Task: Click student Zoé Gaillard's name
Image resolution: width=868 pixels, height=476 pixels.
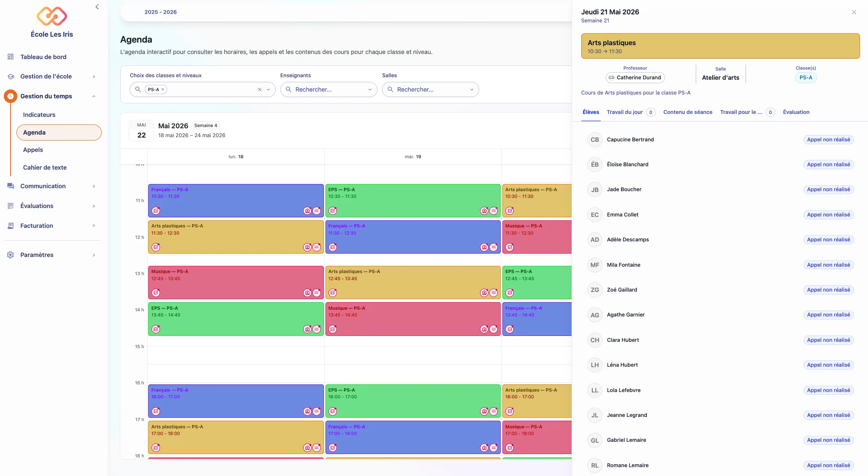Action: click(x=622, y=290)
